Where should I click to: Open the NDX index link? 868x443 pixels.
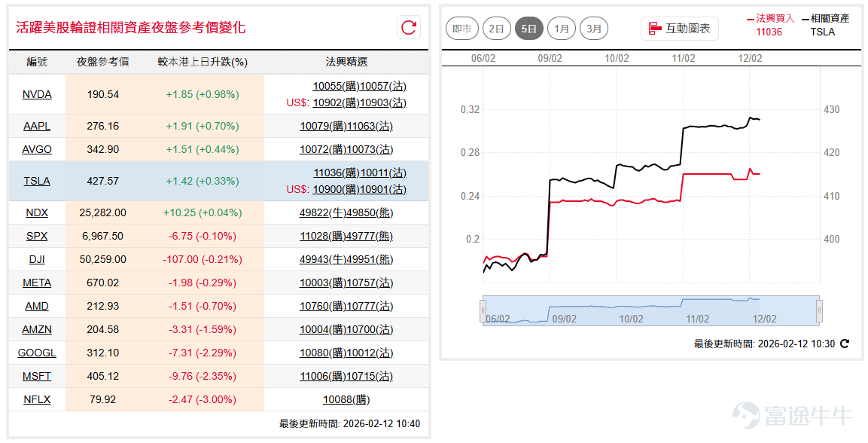tap(37, 212)
